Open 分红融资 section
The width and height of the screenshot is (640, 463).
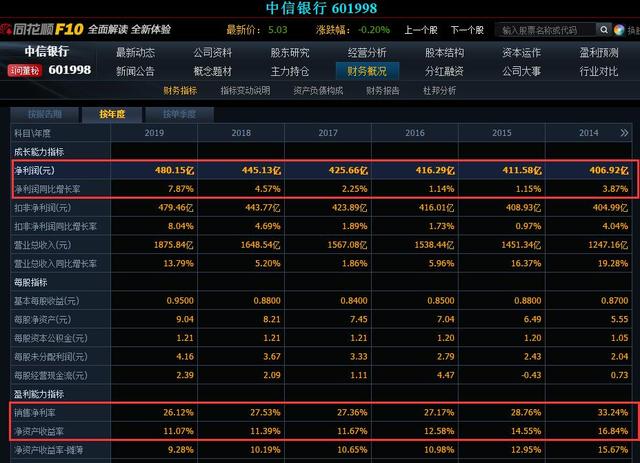[444, 71]
